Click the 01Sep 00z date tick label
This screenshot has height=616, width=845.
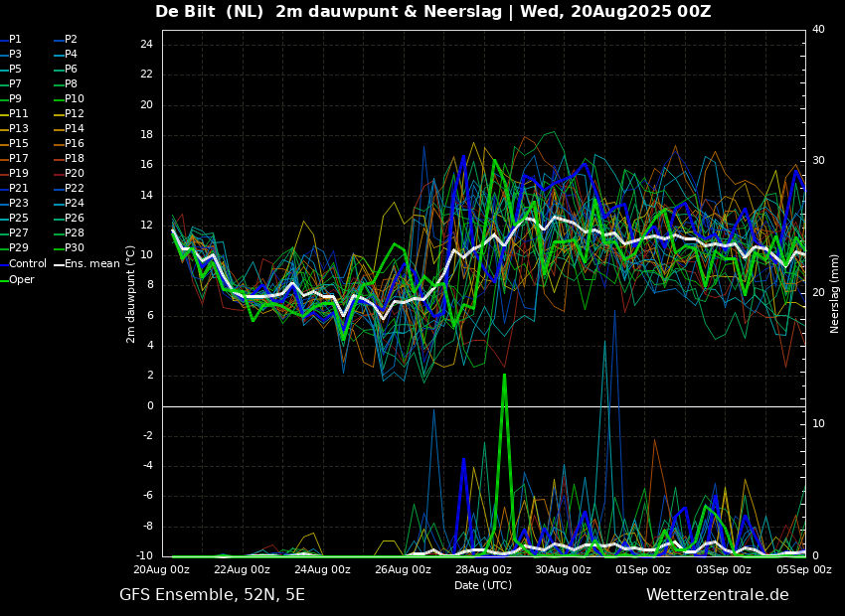point(643,570)
